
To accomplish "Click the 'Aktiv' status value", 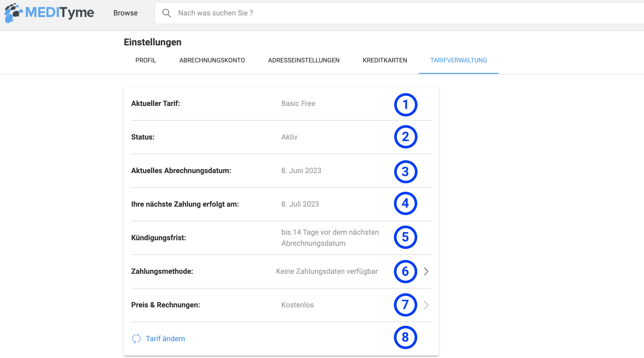I will point(289,137).
